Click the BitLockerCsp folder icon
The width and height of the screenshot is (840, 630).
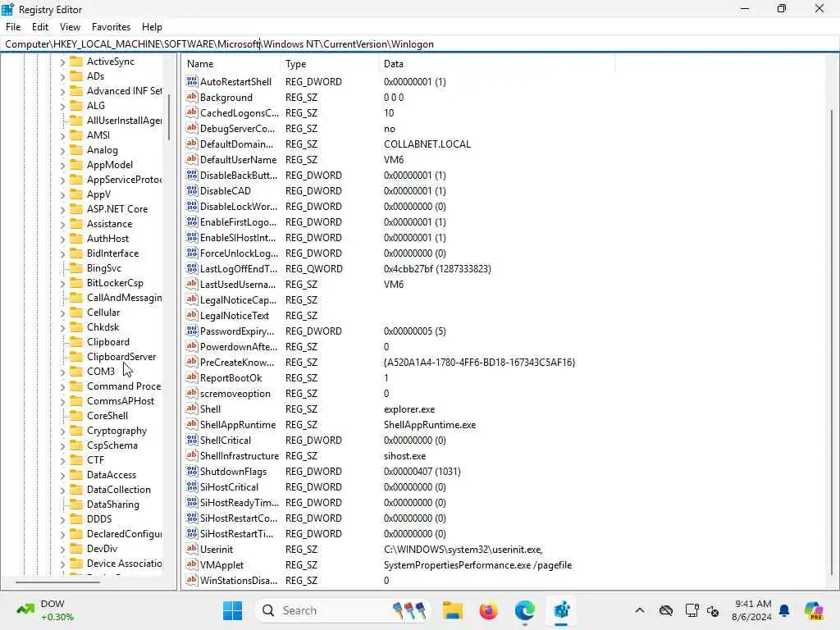point(76,282)
